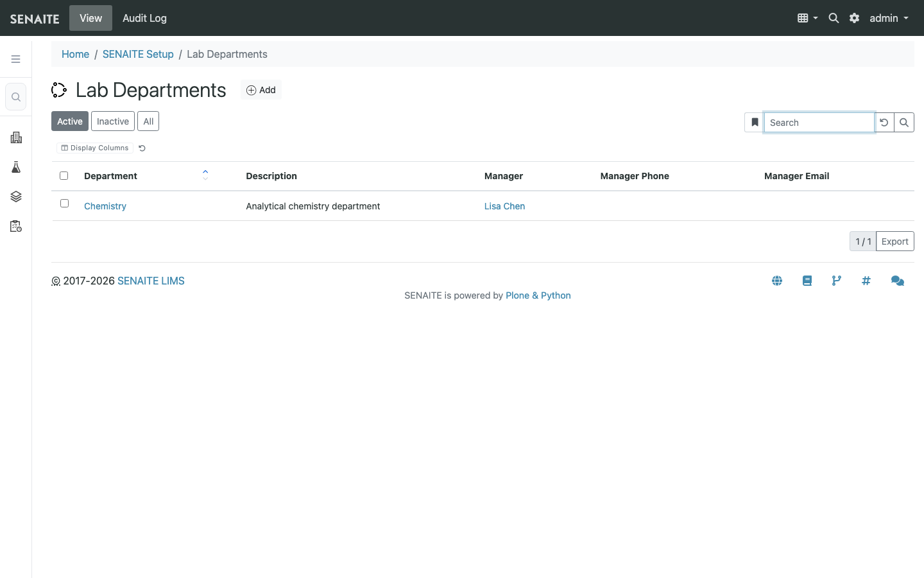Screen dimensions: 924x578
Task: Expand the grid apps dropdown
Action: [x=807, y=18]
